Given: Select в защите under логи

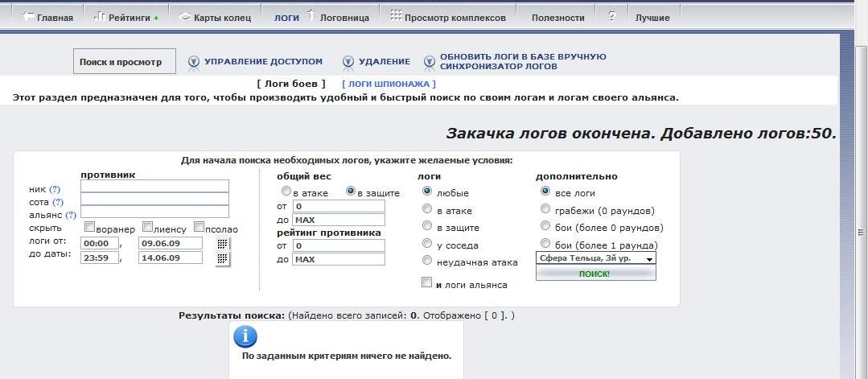Looking at the screenshot, I should coord(427,226).
